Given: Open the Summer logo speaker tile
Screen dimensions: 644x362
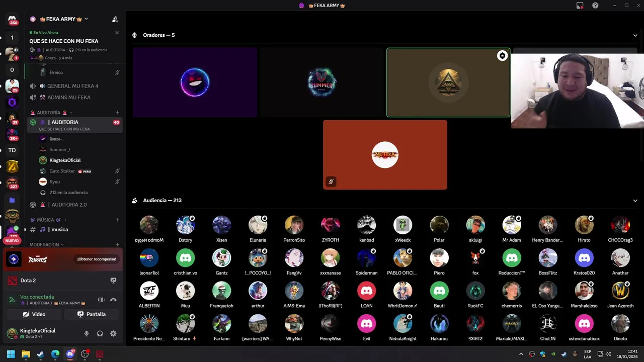Looking at the screenshot, I should pos(321,82).
